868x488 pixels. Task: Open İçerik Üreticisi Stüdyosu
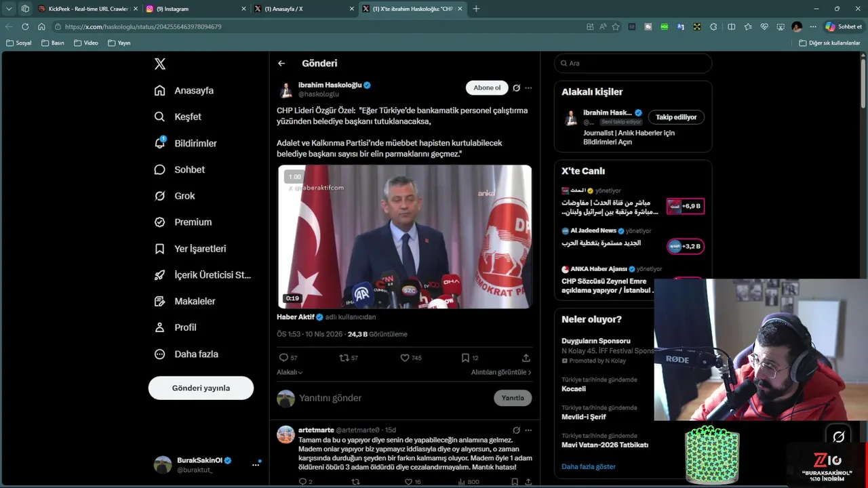coord(202,274)
